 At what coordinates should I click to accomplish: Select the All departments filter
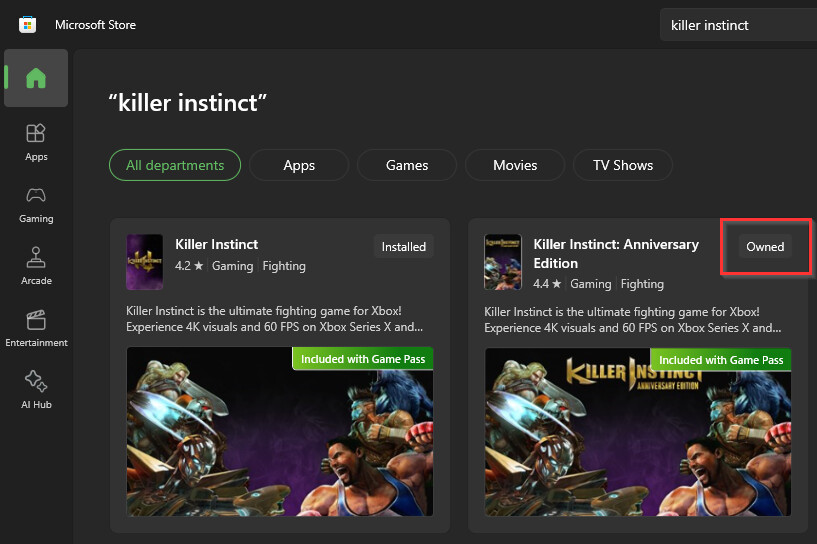coord(175,165)
